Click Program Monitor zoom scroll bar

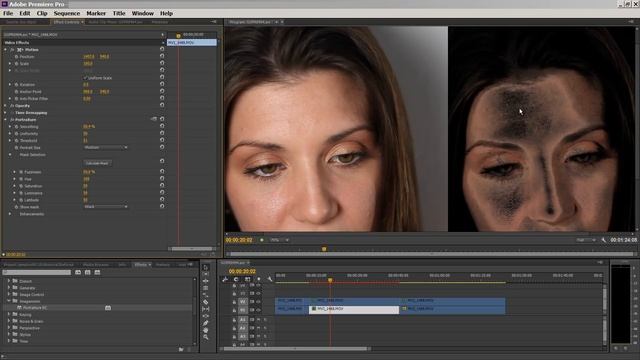pos(431,254)
